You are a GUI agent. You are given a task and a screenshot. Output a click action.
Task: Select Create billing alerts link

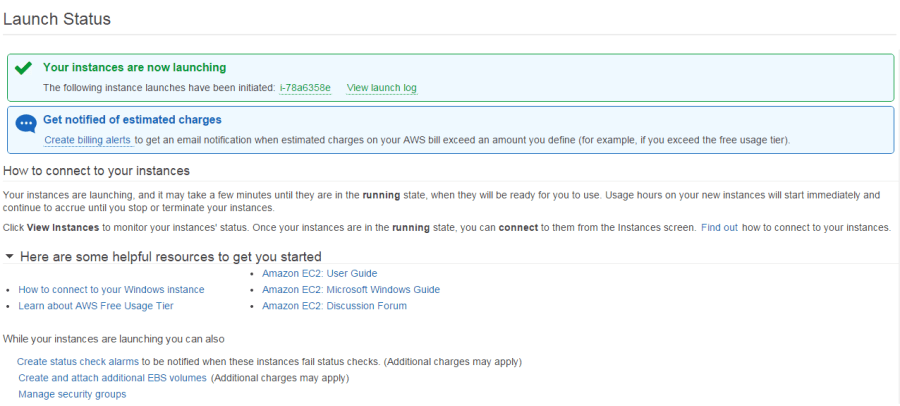click(x=88, y=140)
